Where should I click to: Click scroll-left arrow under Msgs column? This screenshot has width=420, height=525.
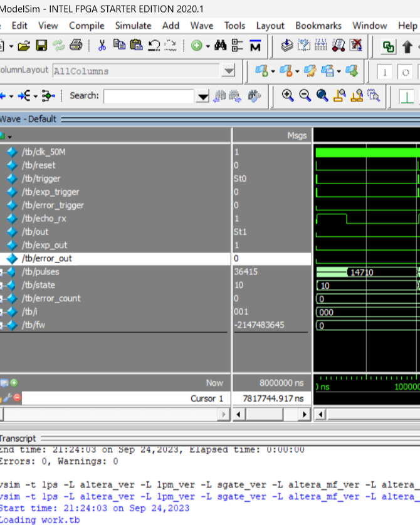[x=238, y=415]
